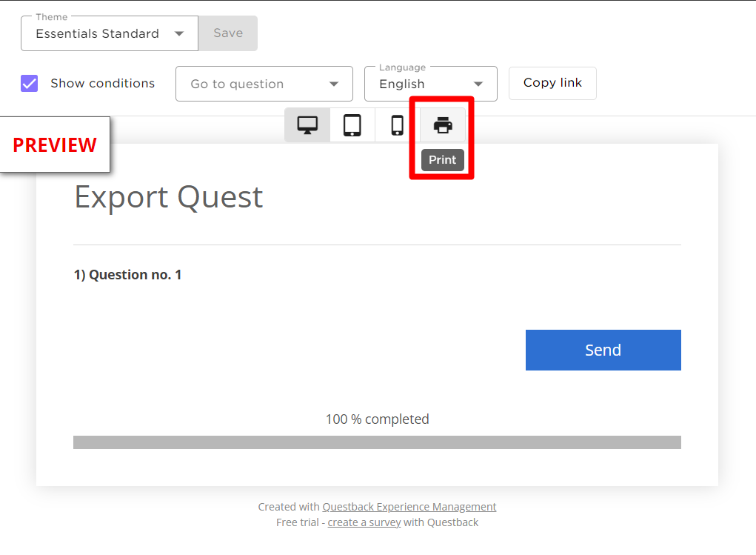The width and height of the screenshot is (756, 555).
Task: Open the Questback Experience Management link
Action: click(x=409, y=507)
